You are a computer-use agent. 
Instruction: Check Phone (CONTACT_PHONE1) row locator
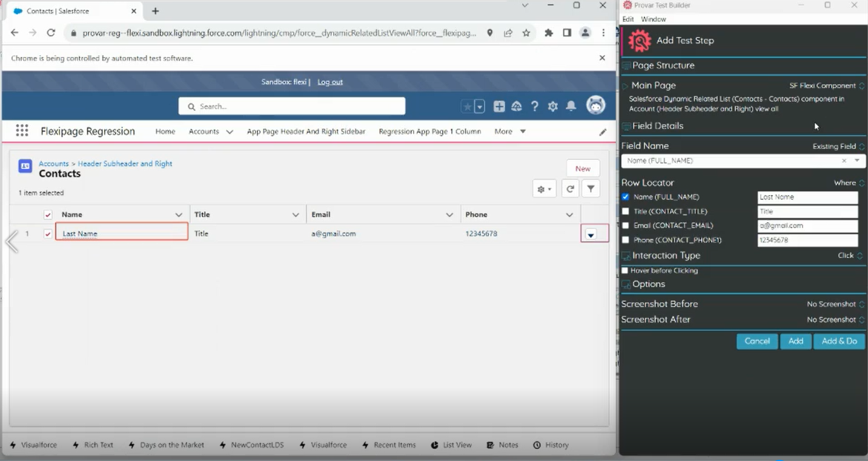(x=626, y=240)
